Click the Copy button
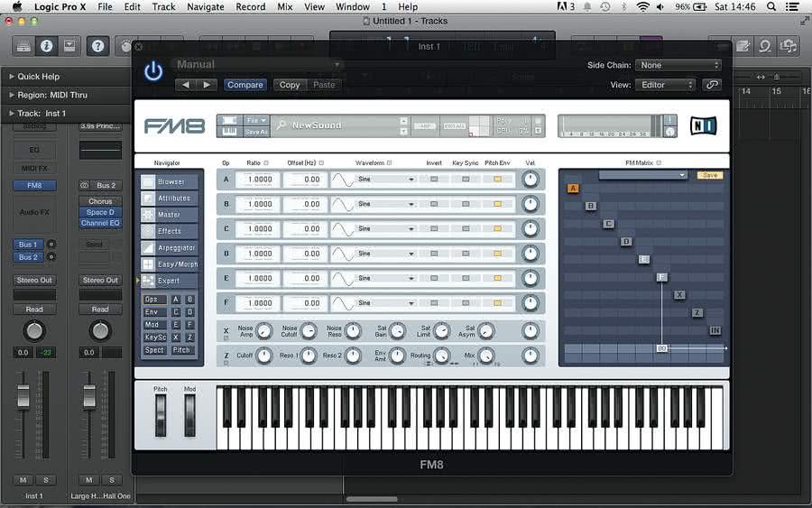 coord(290,85)
